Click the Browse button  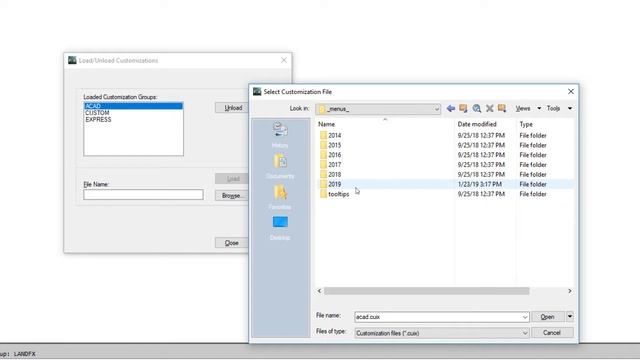[x=232, y=196]
